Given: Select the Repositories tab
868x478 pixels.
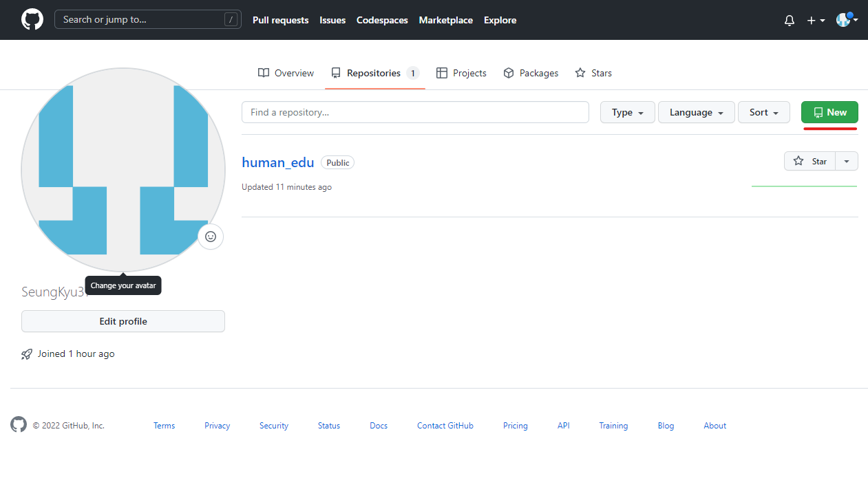Looking at the screenshot, I should [375, 73].
